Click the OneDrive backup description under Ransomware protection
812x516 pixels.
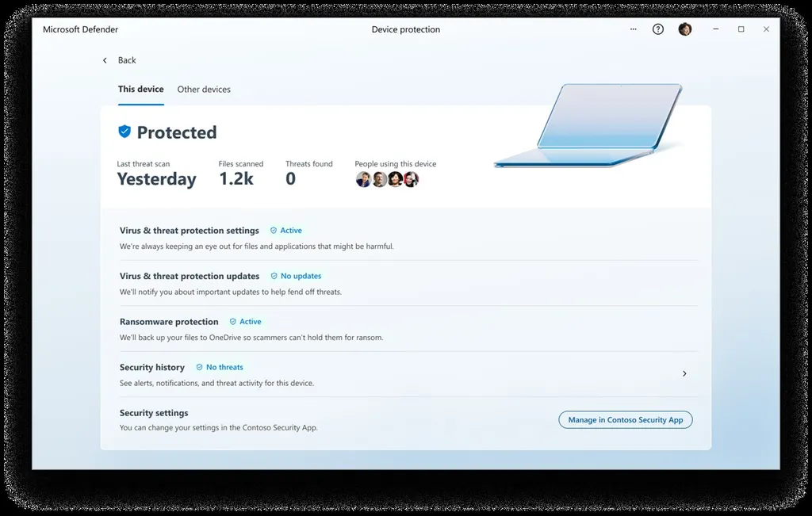[251, 338]
